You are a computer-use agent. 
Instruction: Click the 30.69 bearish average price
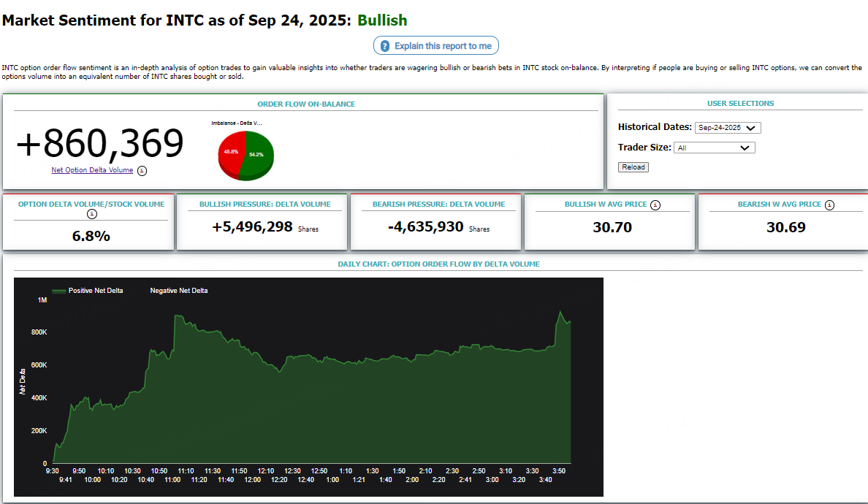[786, 227]
